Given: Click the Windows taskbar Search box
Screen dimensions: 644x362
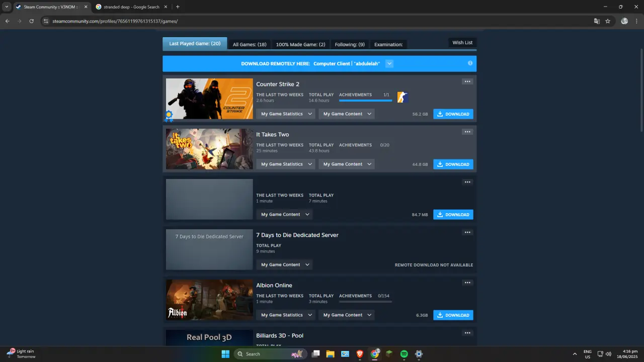Looking at the screenshot, I should pyautogui.click(x=271, y=354).
